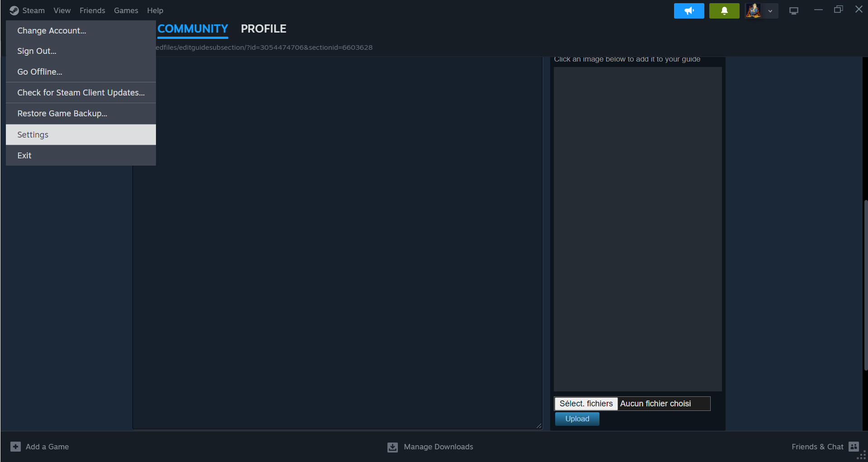The image size is (868, 462).
Task: Click the Upload button
Action: point(577,419)
